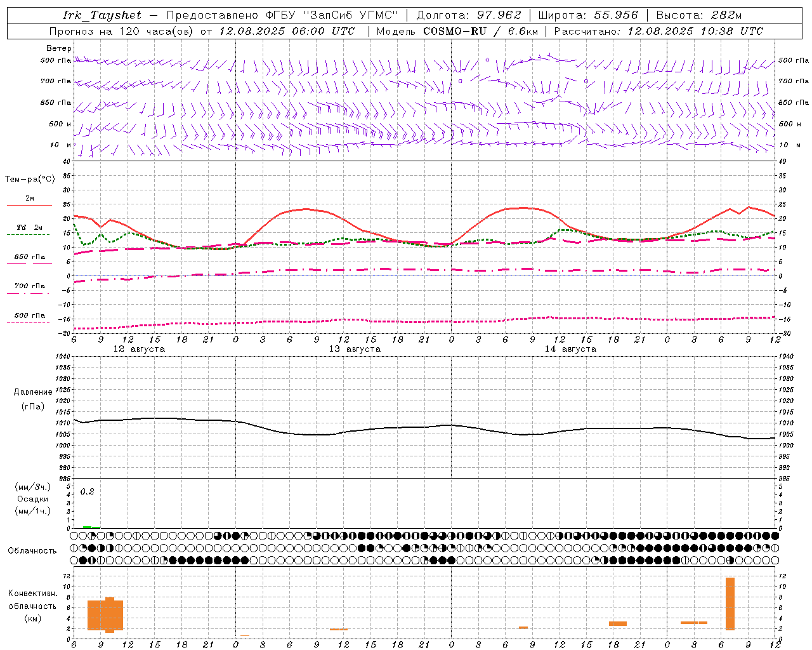812x650 pixels.
Task: Click the station name Irk_Tayshet
Action: 102,15
